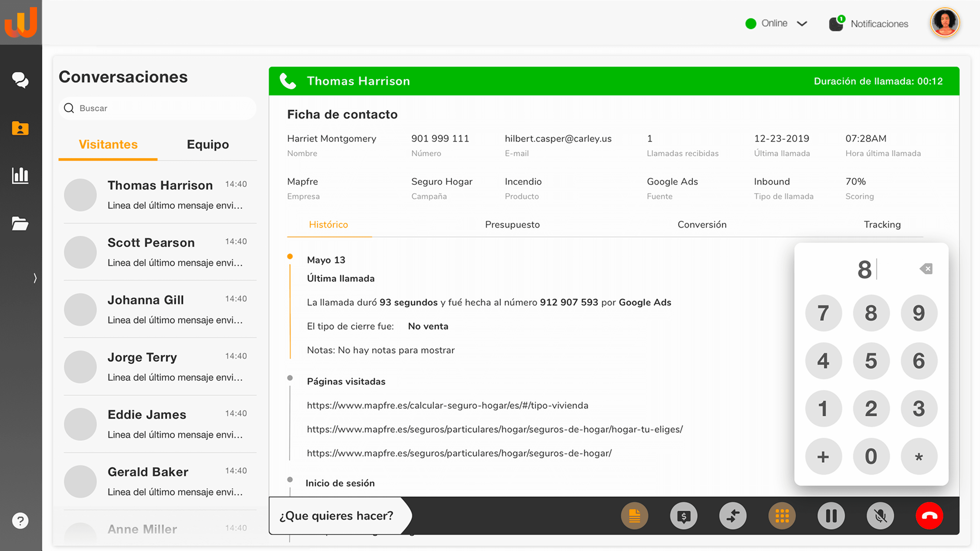The height and width of the screenshot is (551, 980).
Task: Open the files folder sidebar icon
Action: click(20, 224)
